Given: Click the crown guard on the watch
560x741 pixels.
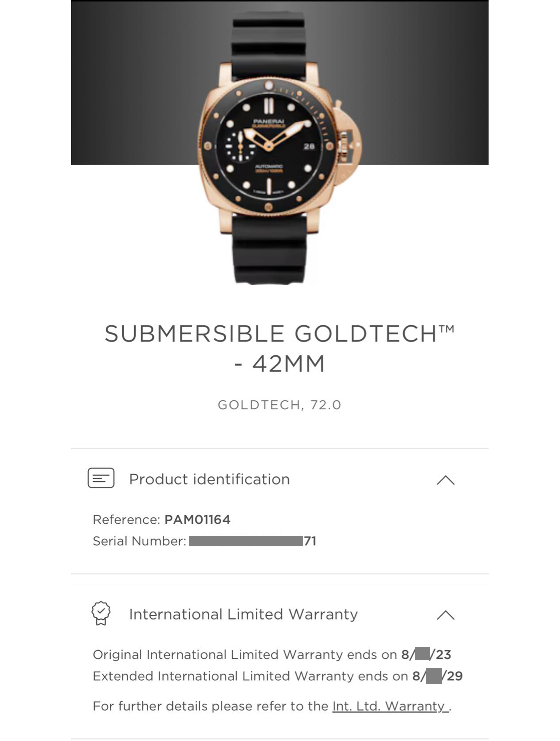Looking at the screenshot, I should coord(348,144).
